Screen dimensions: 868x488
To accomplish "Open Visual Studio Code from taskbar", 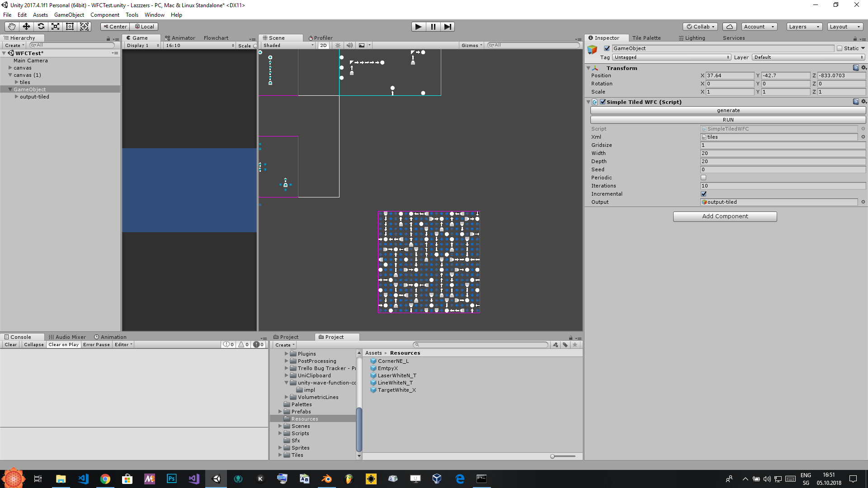I will tap(83, 479).
